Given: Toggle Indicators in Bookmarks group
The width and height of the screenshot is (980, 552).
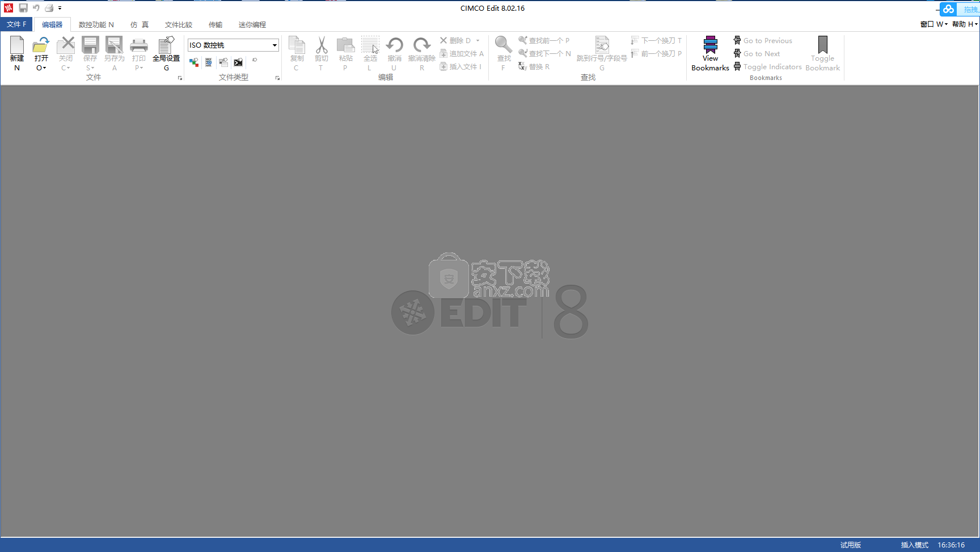Looking at the screenshot, I should coord(767,66).
